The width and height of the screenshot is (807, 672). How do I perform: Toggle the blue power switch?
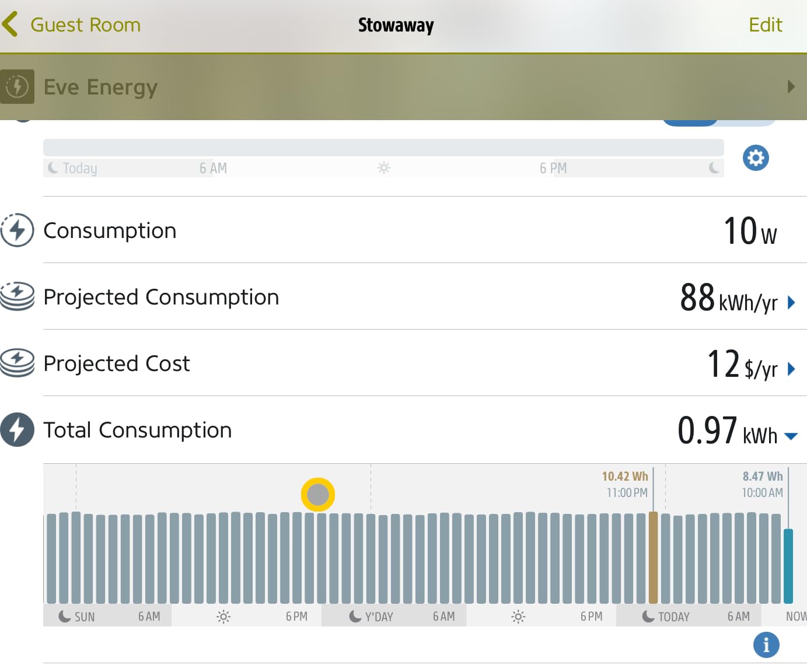tap(718, 122)
